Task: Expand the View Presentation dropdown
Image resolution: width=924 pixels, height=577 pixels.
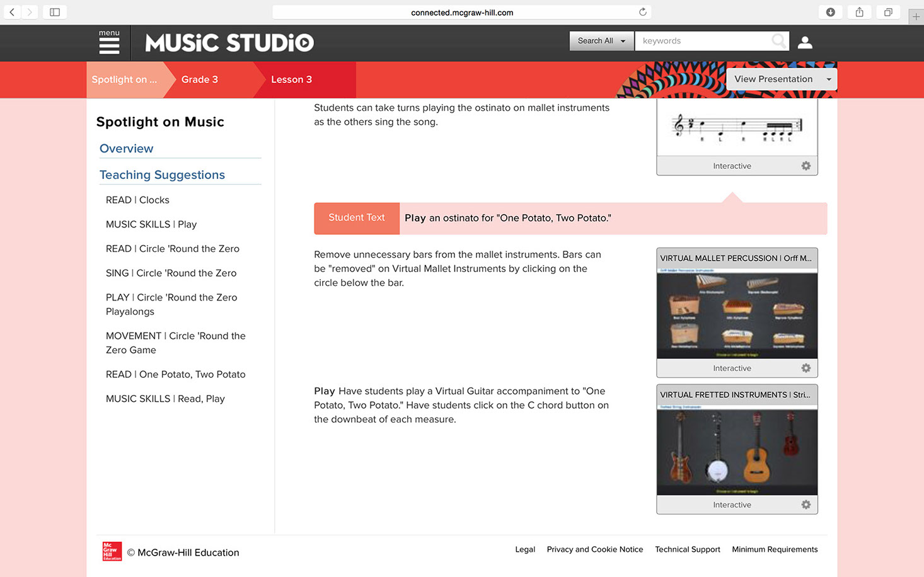Action: (781, 79)
